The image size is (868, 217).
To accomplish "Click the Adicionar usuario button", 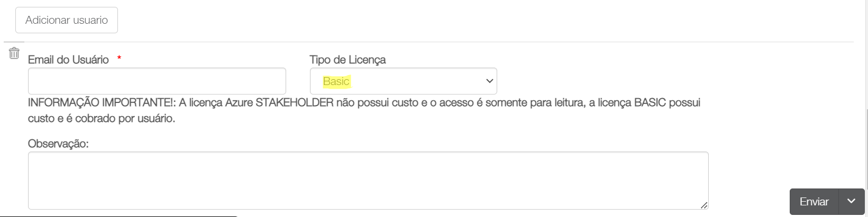I will tap(67, 20).
